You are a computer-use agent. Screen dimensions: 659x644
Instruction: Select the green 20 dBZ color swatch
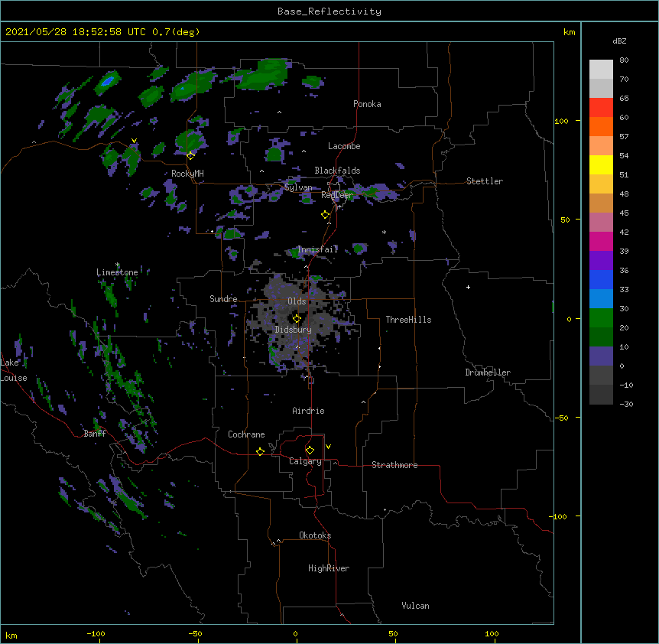coord(601,317)
